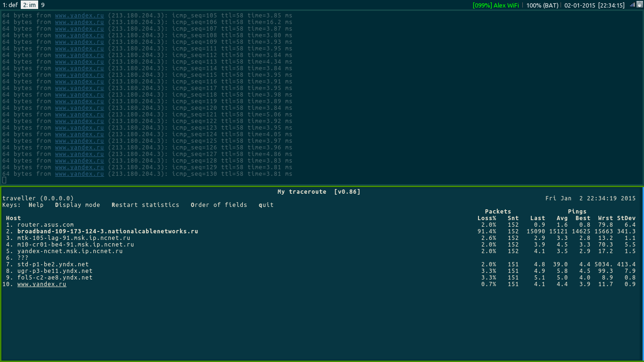Open the droplet tray icon in top corner
Screen dimensions: 644x362
pos(639,5)
